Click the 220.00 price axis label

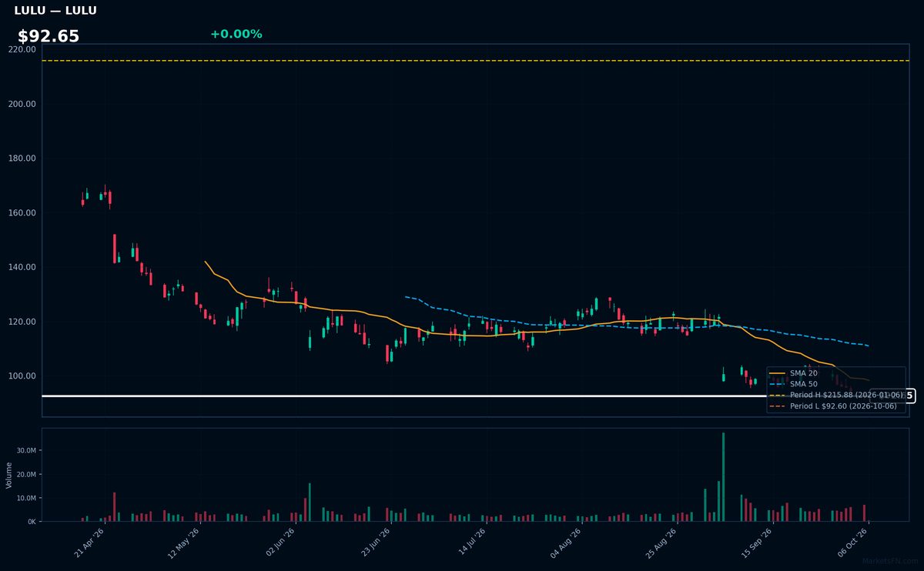(x=22, y=49)
